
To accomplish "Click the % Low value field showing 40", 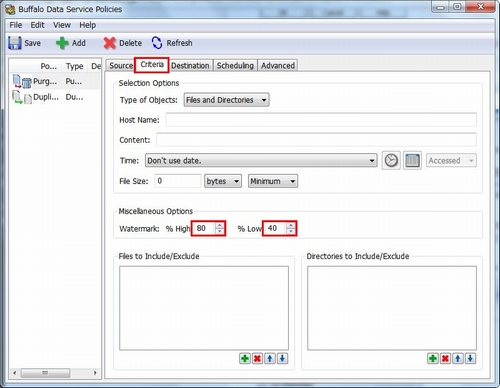I will pyautogui.click(x=275, y=228).
